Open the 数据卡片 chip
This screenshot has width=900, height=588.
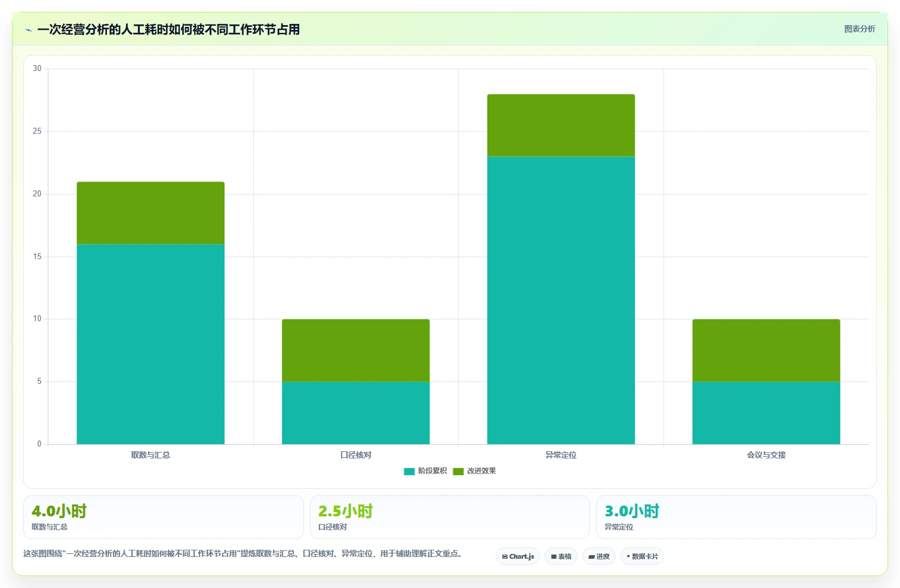click(x=642, y=556)
